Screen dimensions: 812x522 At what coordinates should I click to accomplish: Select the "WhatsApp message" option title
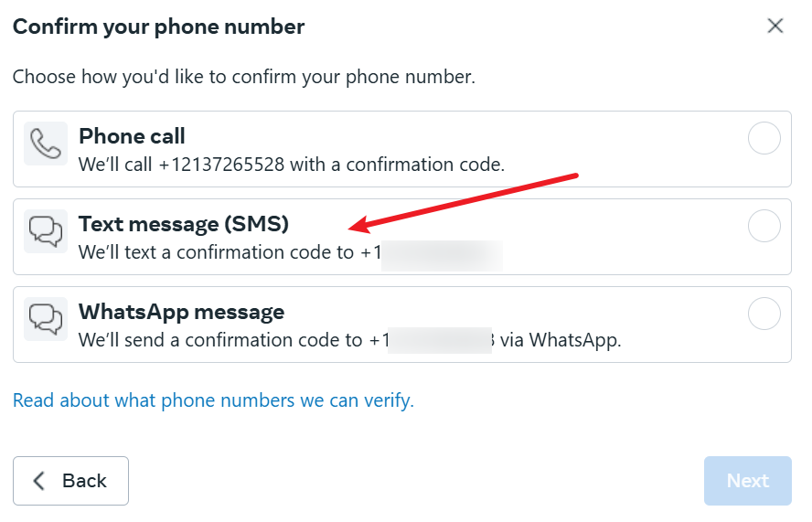pyautogui.click(x=181, y=311)
